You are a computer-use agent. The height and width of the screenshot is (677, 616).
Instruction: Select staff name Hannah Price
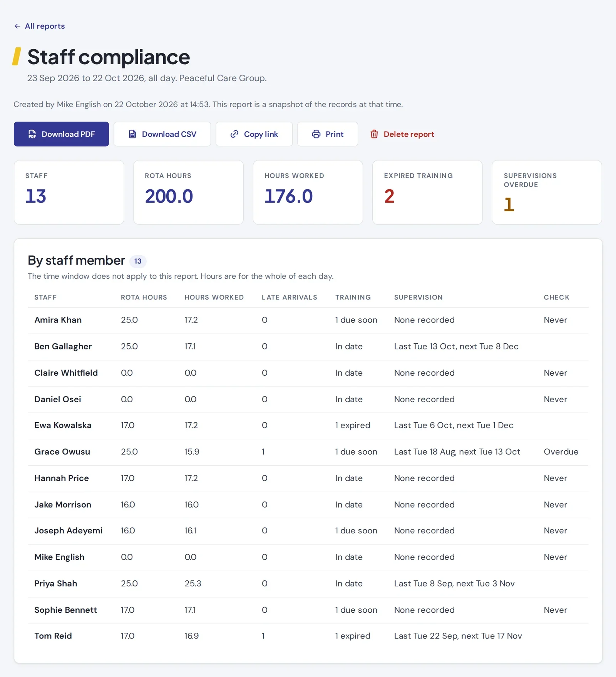coord(62,478)
